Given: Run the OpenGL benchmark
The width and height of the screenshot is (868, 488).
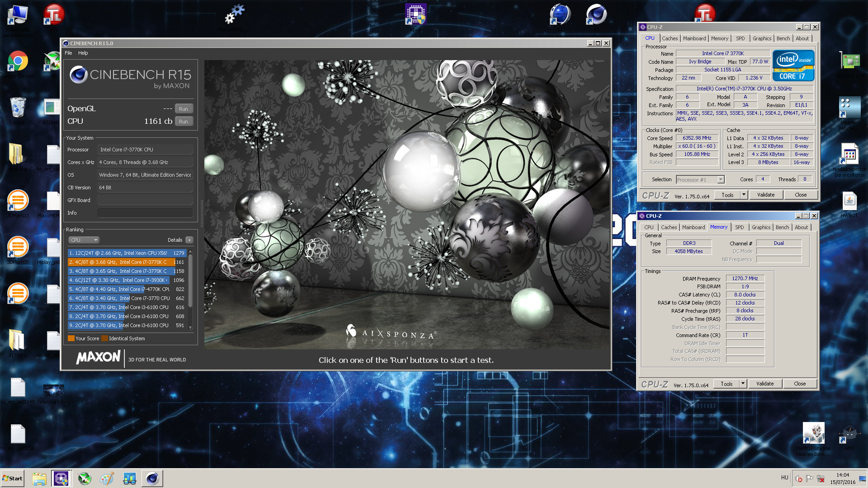Looking at the screenshot, I should point(184,109).
